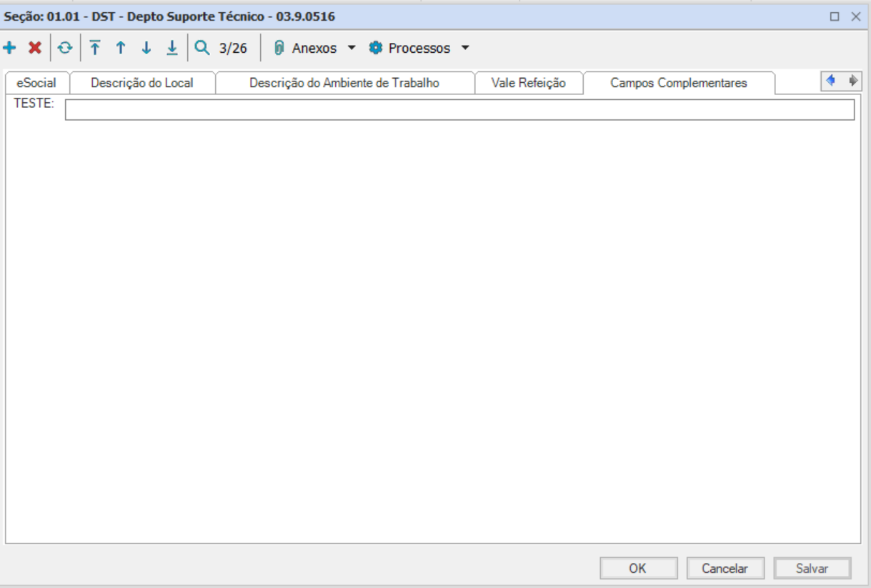Click into the TESTE input field
Image resolution: width=871 pixels, height=588 pixels.
[x=459, y=109]
